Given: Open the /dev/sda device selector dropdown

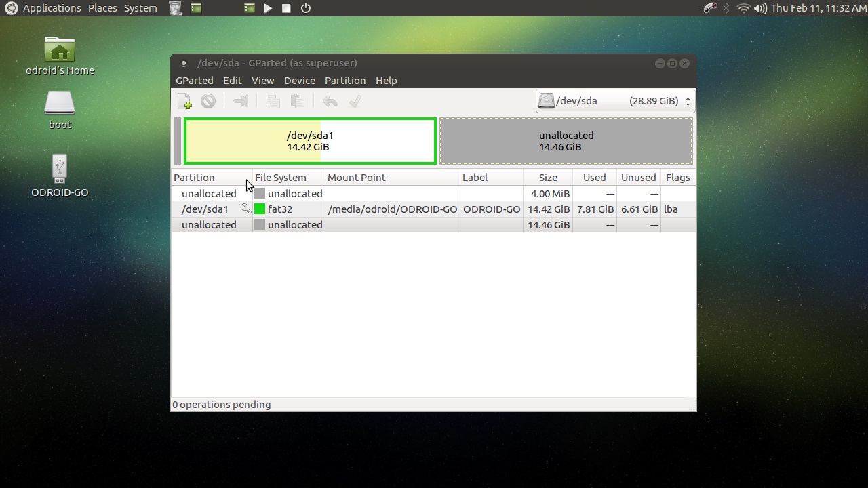Looking at the screenshot, I should [615, 101].
